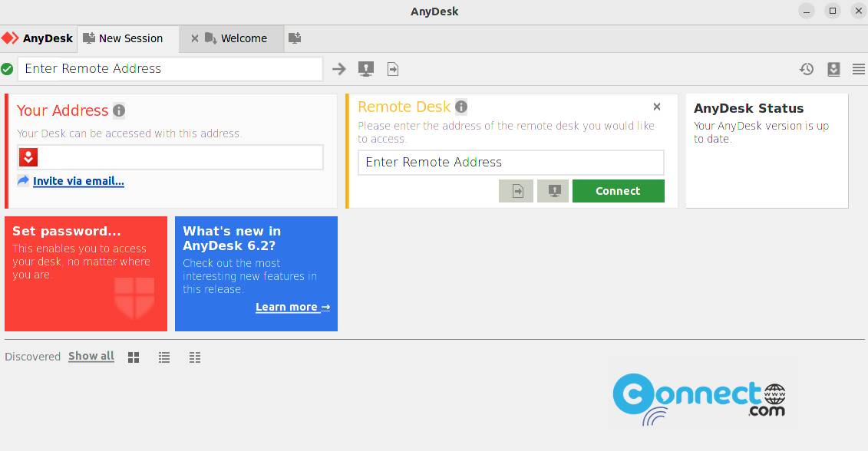This screenshot has width=868, height=451.
Task: Open the main hamburger menu
Action: coord(859,68)
